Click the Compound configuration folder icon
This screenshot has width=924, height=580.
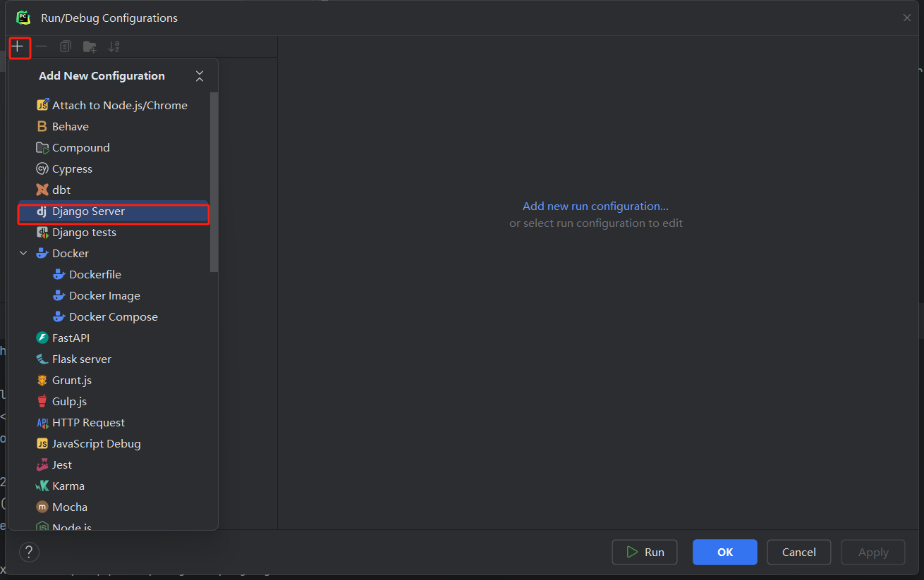click(42, 147)
